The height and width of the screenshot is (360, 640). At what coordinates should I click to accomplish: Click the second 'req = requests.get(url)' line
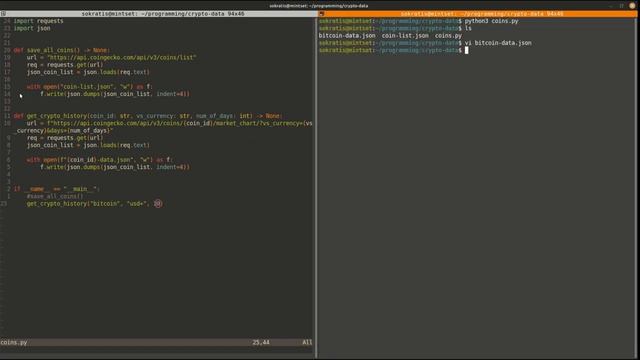(x=65, y=138)
